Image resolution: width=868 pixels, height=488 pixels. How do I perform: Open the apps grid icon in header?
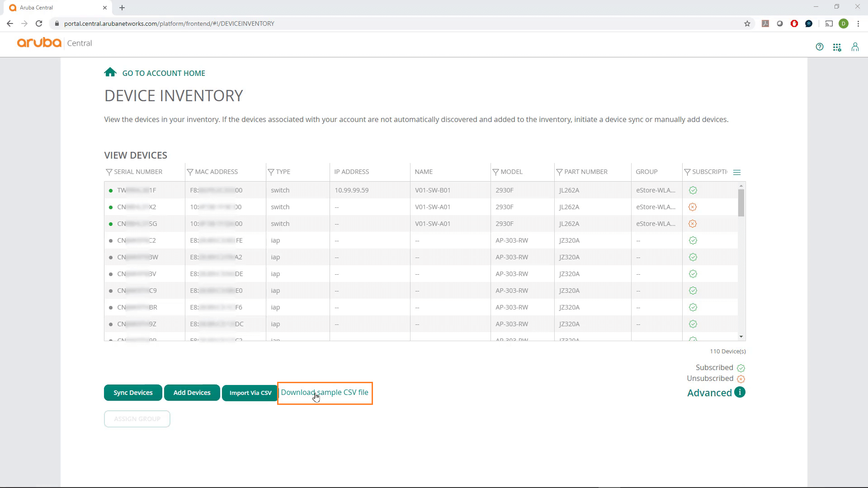[x=837, y=47]
